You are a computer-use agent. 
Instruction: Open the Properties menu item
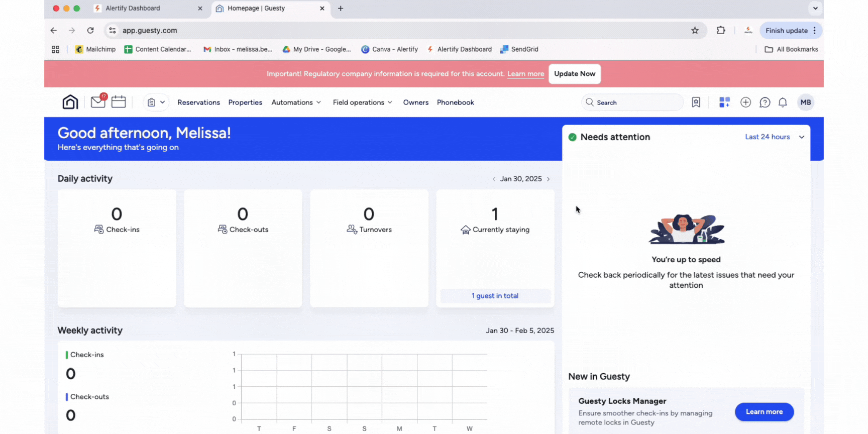click(x=245, y=102)
